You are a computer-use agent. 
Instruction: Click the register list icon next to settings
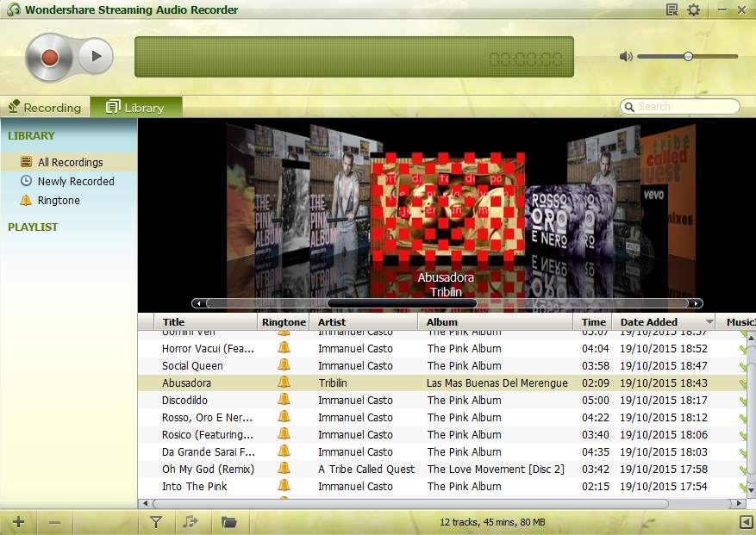point(672,10)
